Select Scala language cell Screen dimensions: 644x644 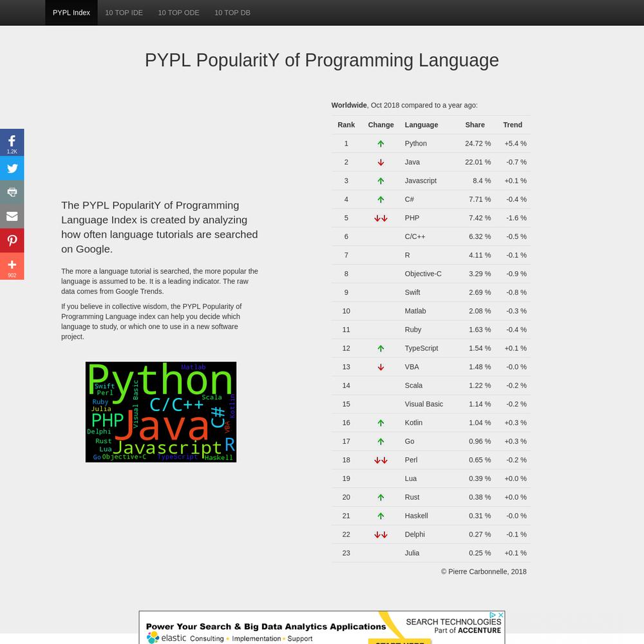(413, 386)
